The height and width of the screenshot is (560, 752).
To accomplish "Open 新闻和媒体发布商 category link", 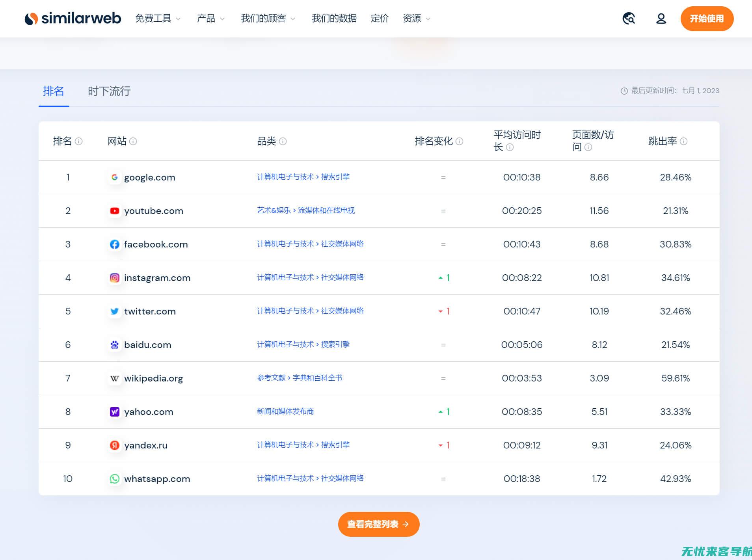I will click(285, 411).
